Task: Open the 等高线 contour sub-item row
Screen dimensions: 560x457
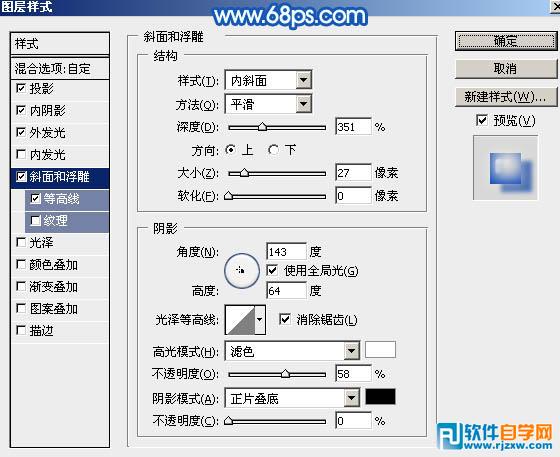Action: tap(67, 199)
